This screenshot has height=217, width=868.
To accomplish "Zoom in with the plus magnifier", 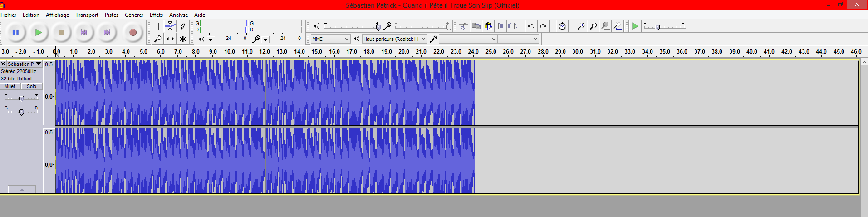I will 581,26.
